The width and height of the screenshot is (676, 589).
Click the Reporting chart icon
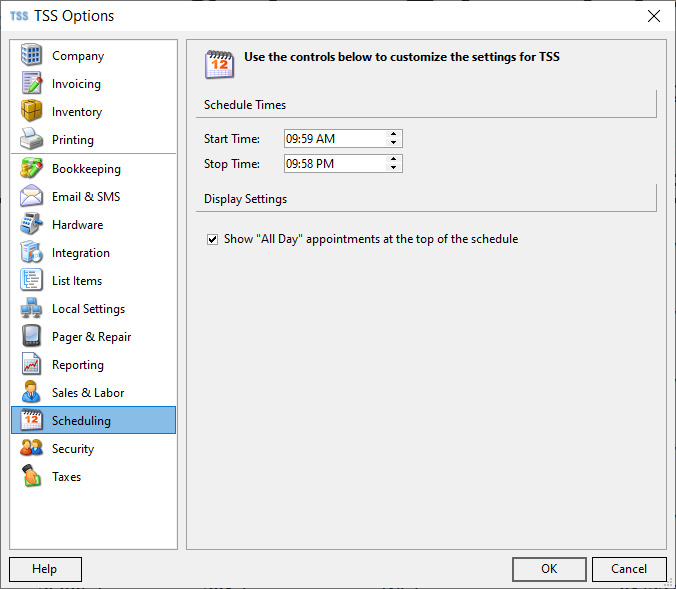point(31,364)
